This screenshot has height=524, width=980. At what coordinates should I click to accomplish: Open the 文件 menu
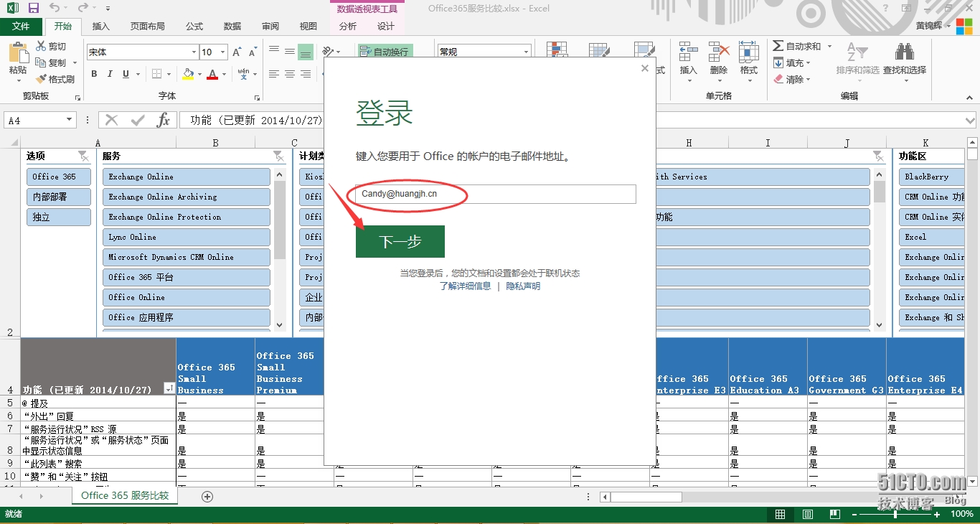pos(21,27)
